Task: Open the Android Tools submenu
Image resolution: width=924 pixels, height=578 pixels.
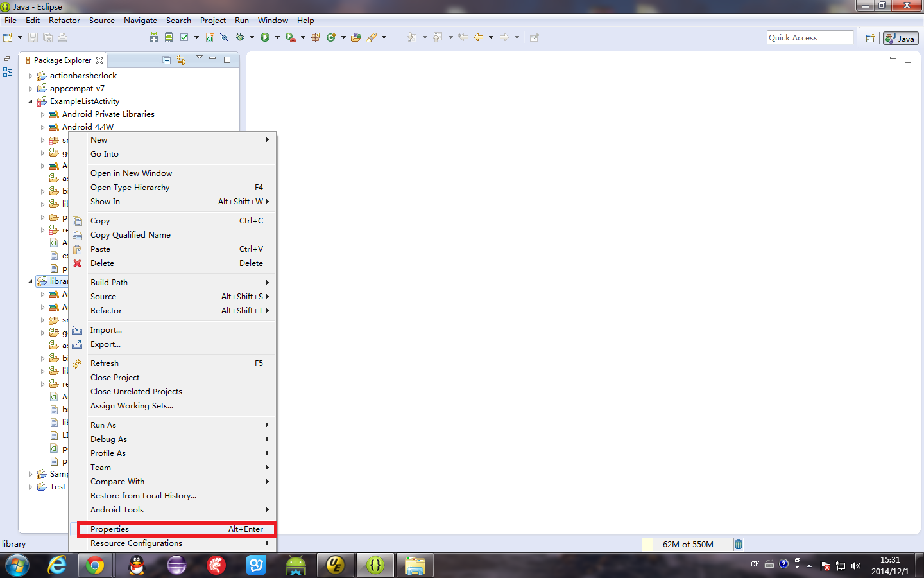Action: (x=173, y=510)
